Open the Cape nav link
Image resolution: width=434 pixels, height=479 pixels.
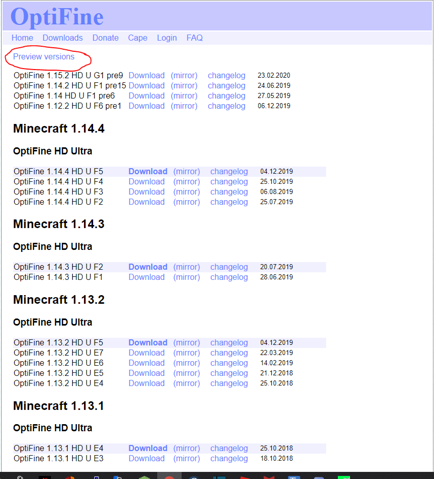(137, 38)
